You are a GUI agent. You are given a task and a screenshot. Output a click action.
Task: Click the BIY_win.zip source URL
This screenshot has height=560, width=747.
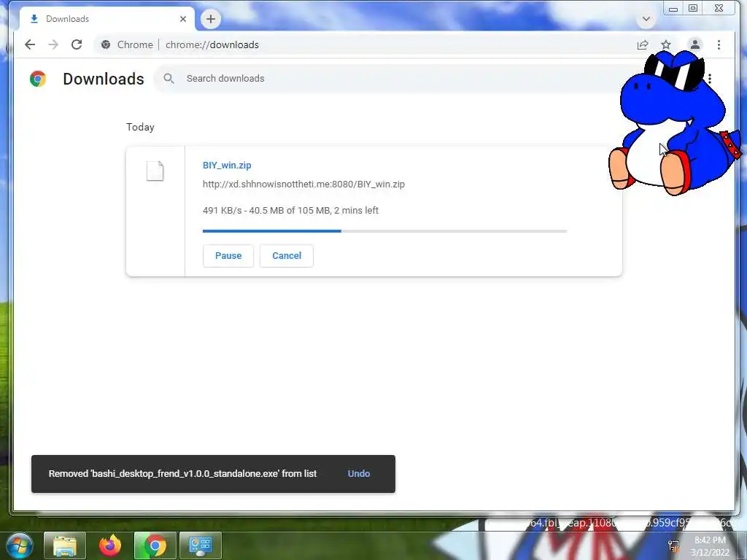303,184
